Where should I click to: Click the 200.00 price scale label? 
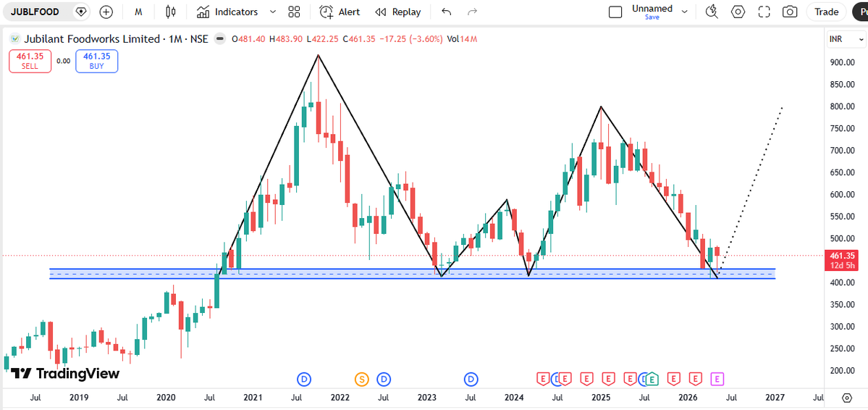pos(843,371)
